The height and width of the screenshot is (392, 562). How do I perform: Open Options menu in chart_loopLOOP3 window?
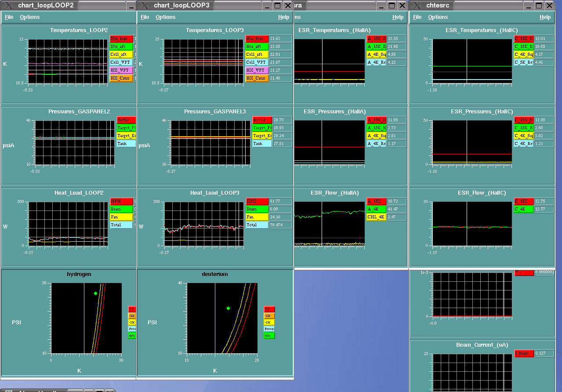click(166, 17)
